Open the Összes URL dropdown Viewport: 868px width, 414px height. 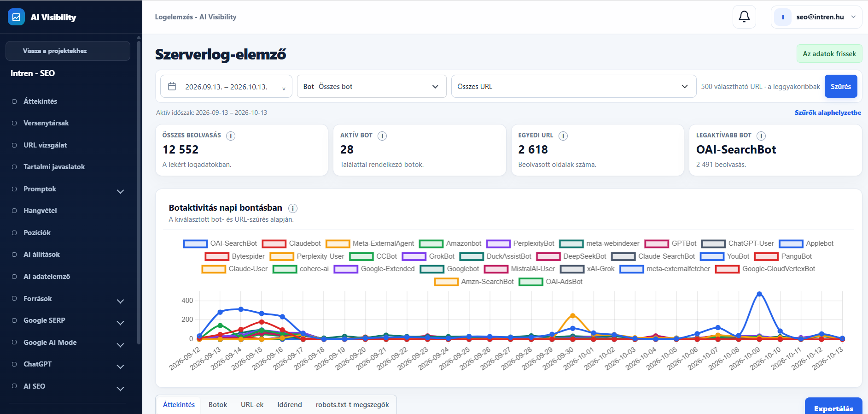[574, 87]
